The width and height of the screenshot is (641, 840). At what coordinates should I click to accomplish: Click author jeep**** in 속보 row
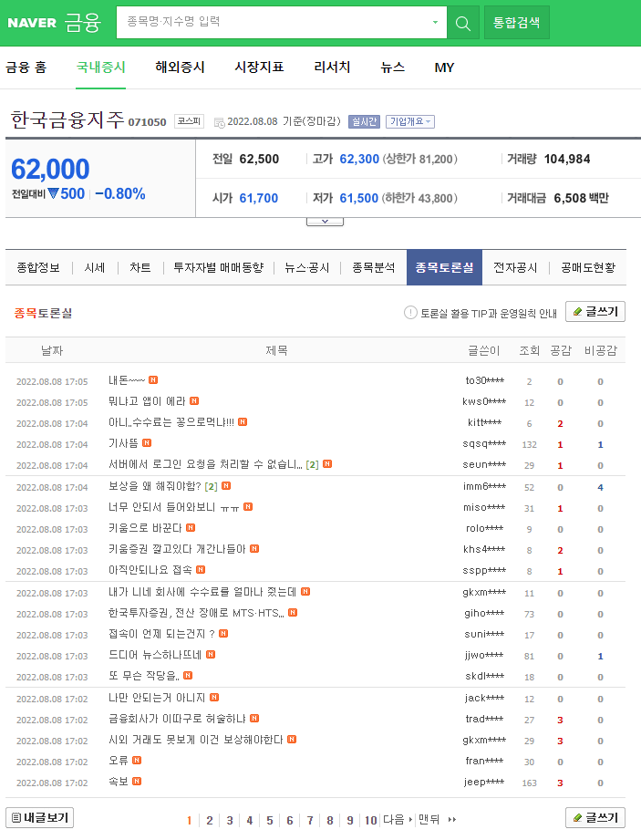(484, 782)
